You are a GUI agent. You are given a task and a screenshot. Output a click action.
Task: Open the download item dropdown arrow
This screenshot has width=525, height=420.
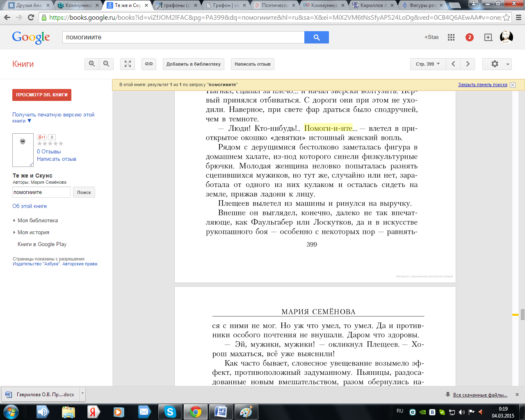tap(82, 395)
